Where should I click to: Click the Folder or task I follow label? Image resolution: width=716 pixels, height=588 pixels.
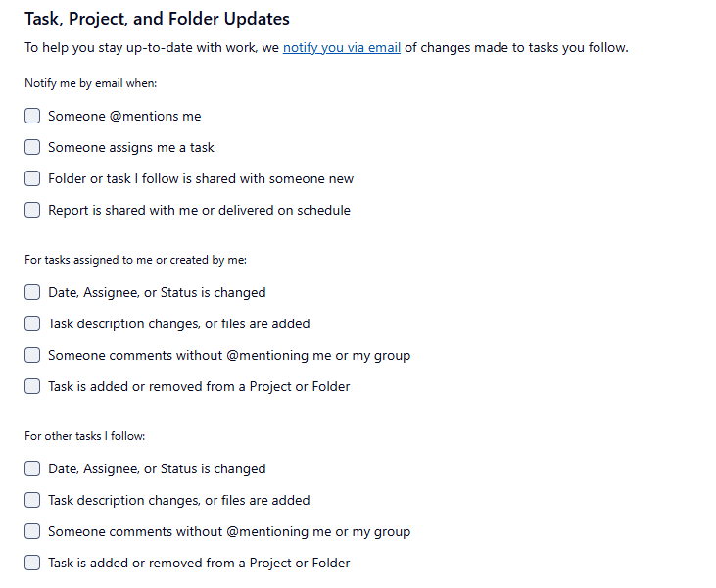point(201,178)
